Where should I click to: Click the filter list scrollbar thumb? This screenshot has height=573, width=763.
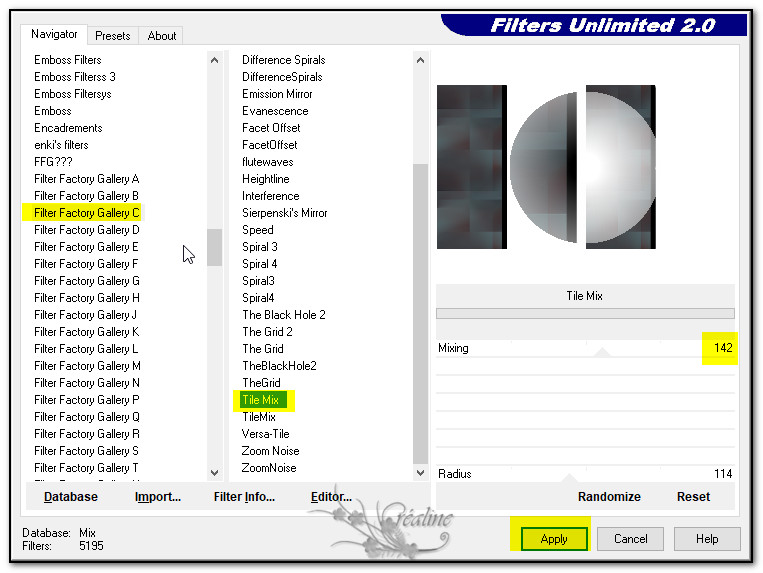click(420, 314)
